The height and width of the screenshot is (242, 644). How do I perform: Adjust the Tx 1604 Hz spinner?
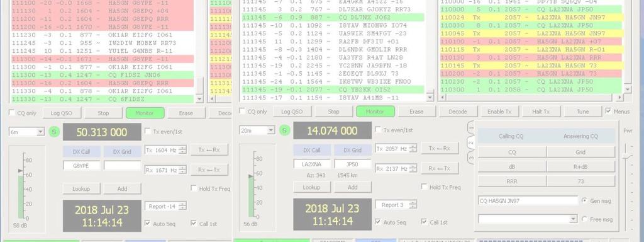[x=183, y=150]
